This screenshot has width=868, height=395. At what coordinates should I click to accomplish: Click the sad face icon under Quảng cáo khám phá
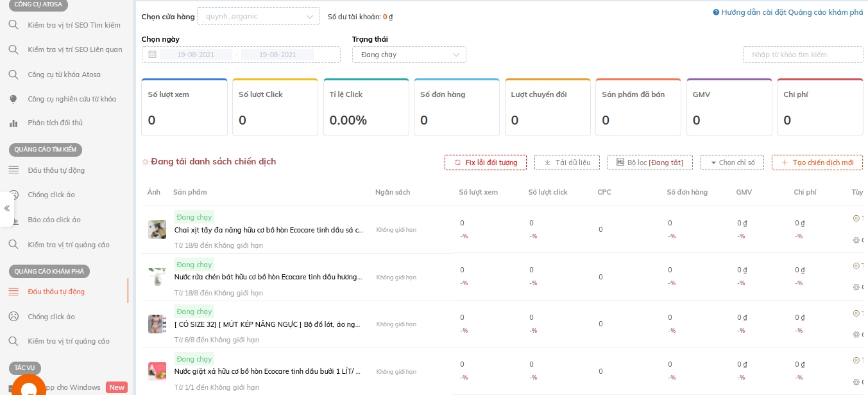point(13,317)
